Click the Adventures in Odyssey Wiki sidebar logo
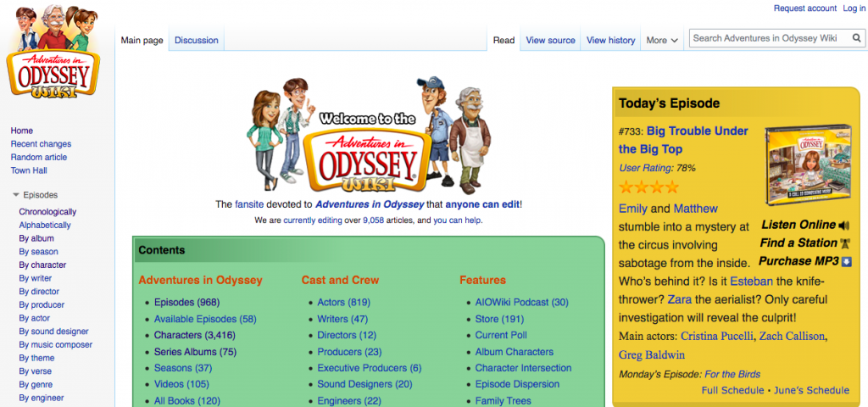The height and width of the screenshot is (407, 868). [x=53, y=52]
